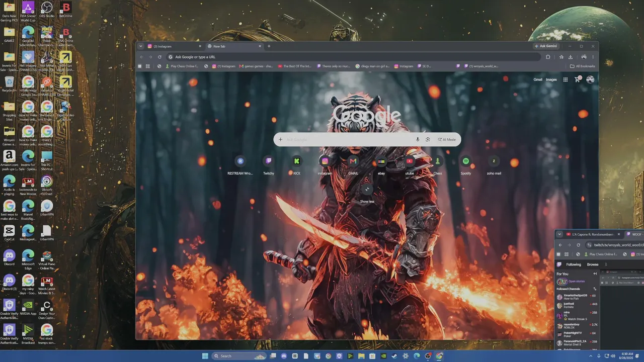Open the Spotify shortcut tile

[466, 165]
